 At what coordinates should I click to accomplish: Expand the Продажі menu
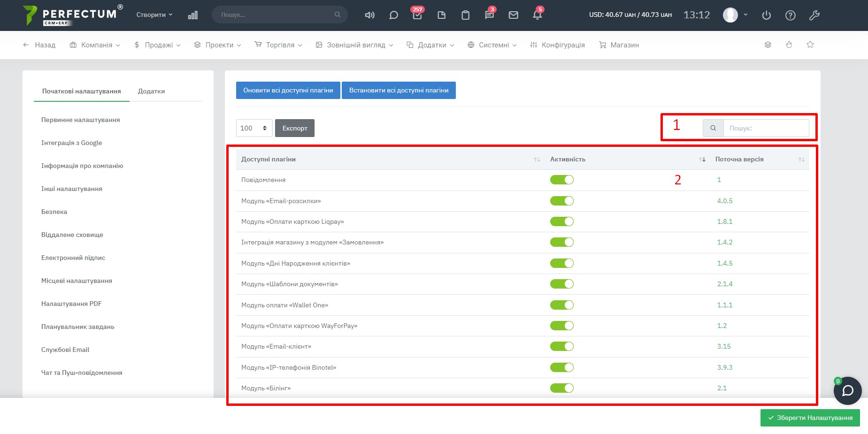click(x=157, y=45)
